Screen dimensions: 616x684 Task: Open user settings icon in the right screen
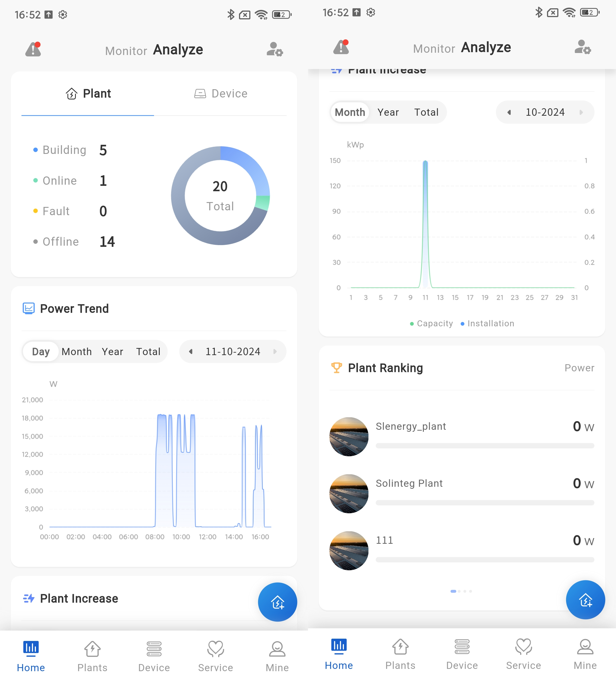(x=582, y=47)
